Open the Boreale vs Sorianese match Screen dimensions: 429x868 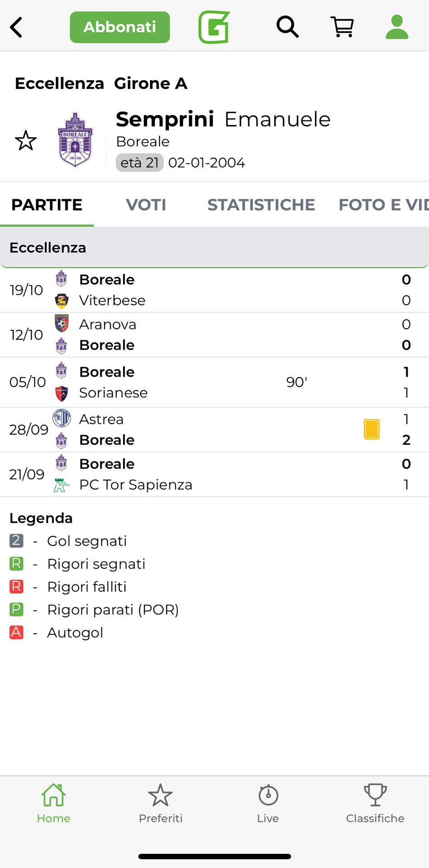[x=214, y=382]
